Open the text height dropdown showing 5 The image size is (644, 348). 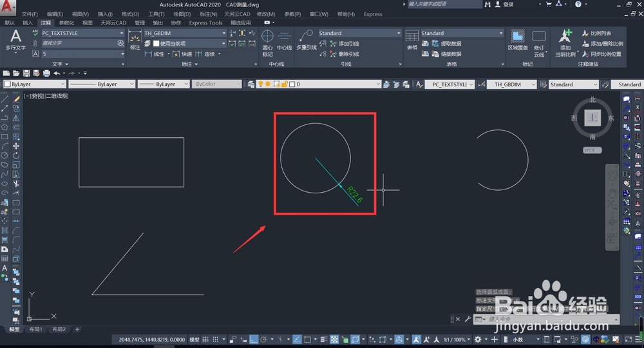[82, 54]
